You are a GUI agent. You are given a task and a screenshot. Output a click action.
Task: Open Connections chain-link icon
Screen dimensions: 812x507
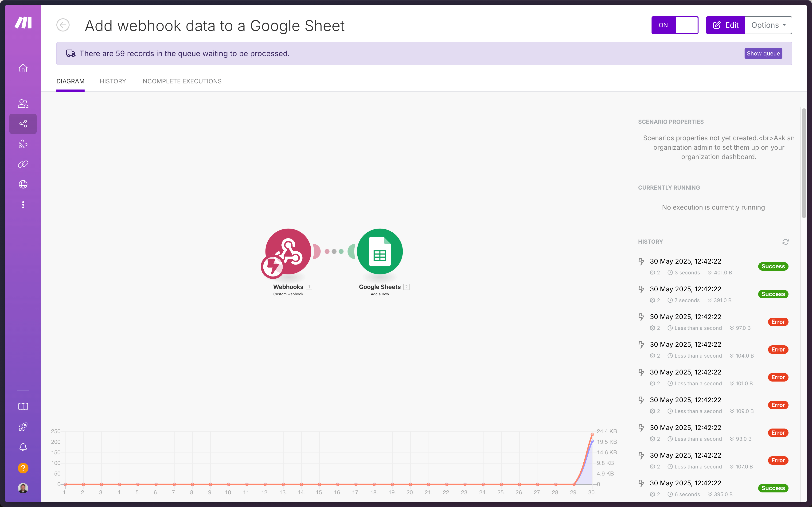point(23,164)
